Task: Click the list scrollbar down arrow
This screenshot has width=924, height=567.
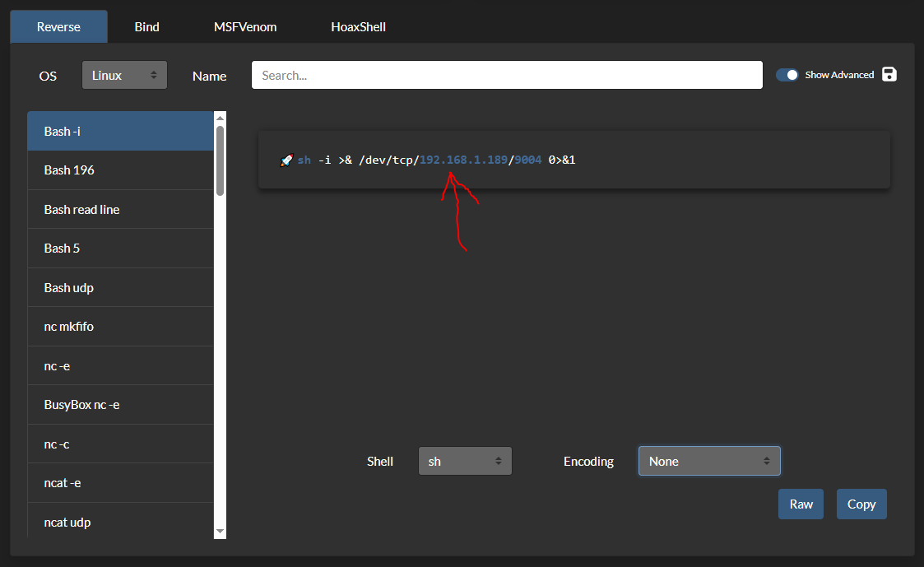Action: click(220, 532)
